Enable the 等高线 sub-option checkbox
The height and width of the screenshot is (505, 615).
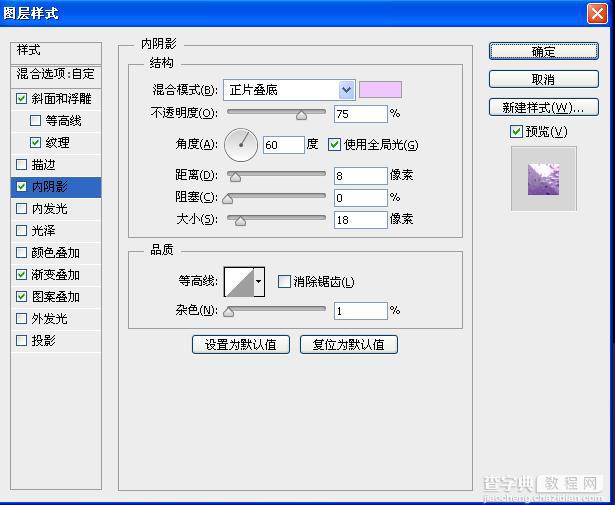(x=35, y=120)
